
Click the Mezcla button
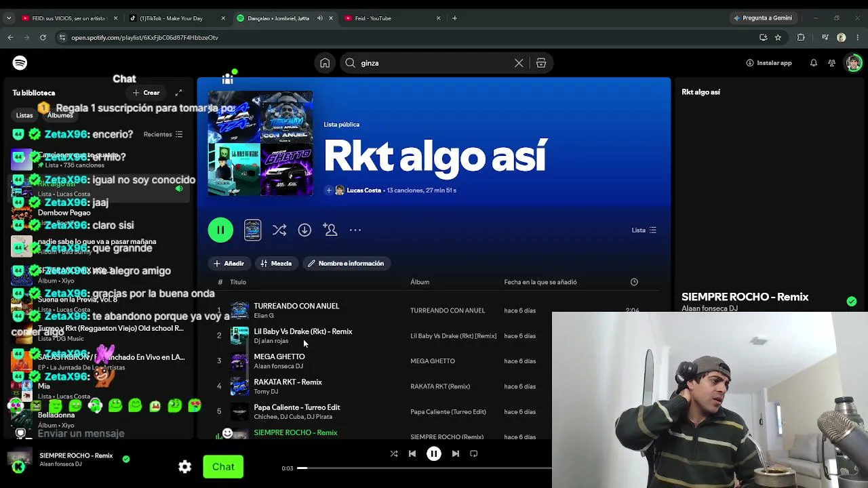click(x=276, y=264)
